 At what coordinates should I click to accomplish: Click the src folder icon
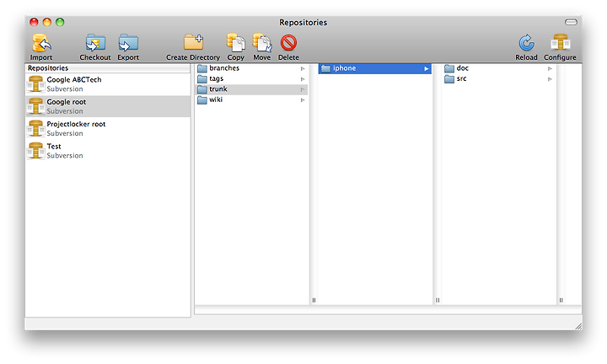[449, 79]
